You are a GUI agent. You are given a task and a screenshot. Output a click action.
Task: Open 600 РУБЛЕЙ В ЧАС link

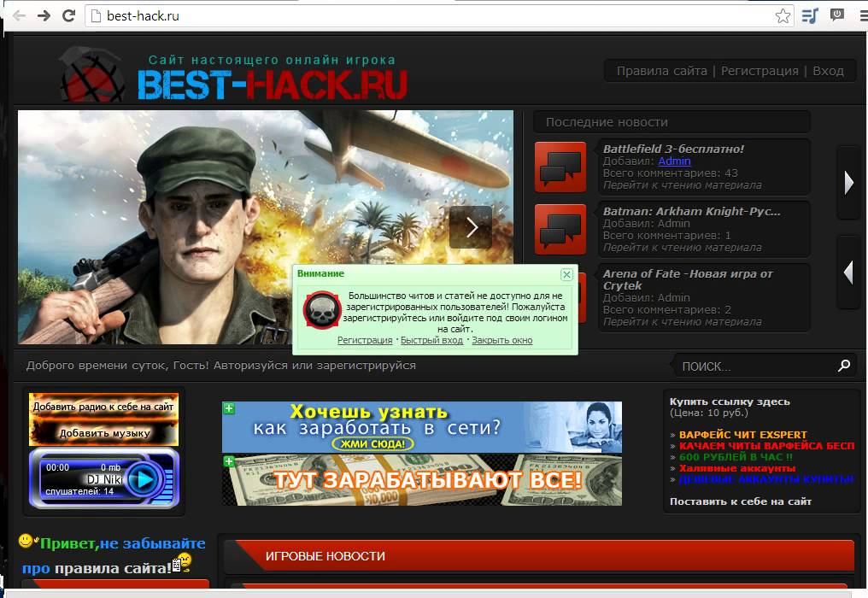click(736, 457)
